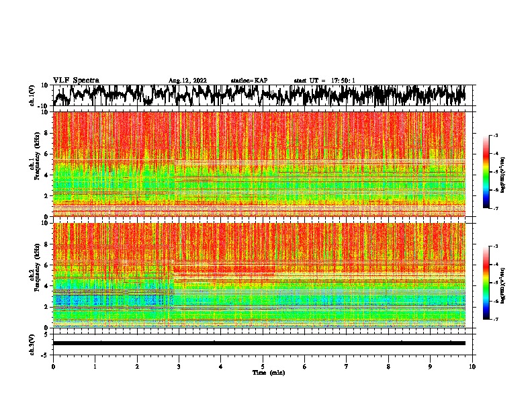Select the "Time (min)" axis label
Image resolution: width=532 pixels, height=411 pixels.
coord(269,373)
